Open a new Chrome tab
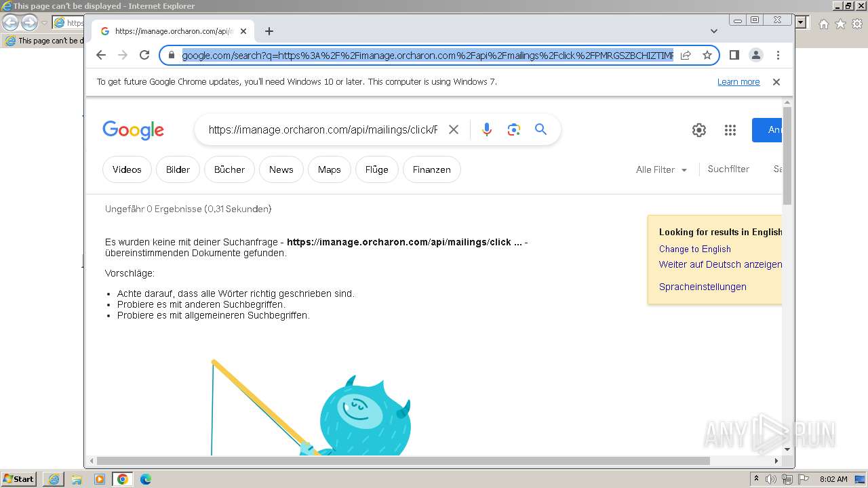 click(x=269, y=31)
